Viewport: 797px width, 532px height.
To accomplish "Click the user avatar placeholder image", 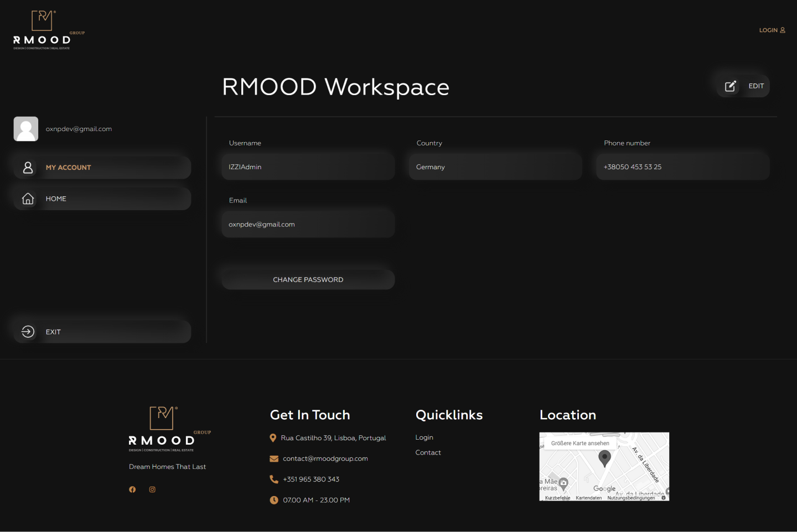I will (26, 129).
